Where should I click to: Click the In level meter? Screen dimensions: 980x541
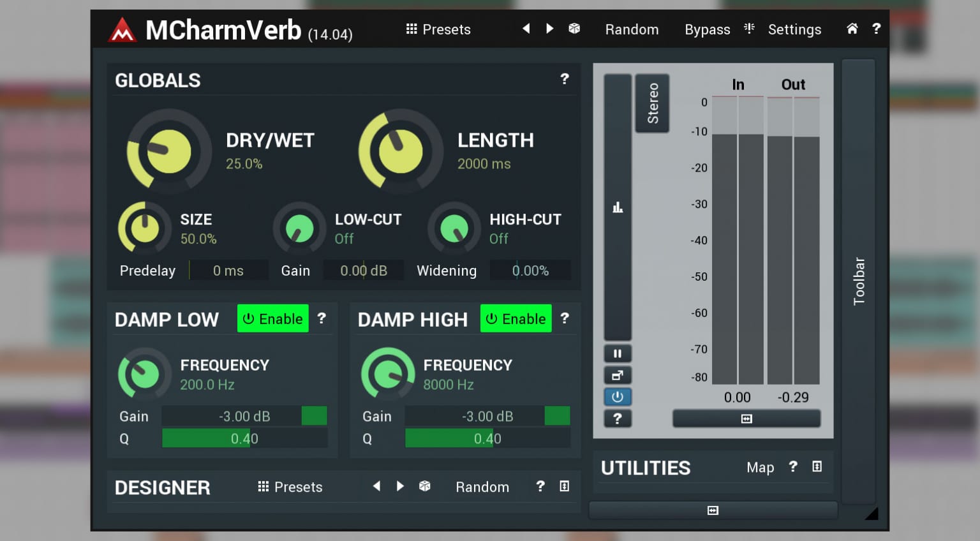point(738,240)
